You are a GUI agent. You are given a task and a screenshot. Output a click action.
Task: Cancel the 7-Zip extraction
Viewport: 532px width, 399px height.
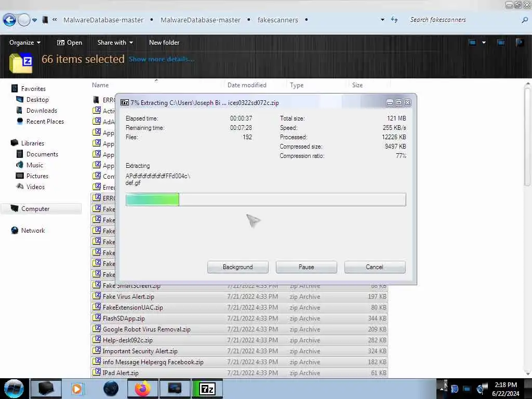[375, 267]
